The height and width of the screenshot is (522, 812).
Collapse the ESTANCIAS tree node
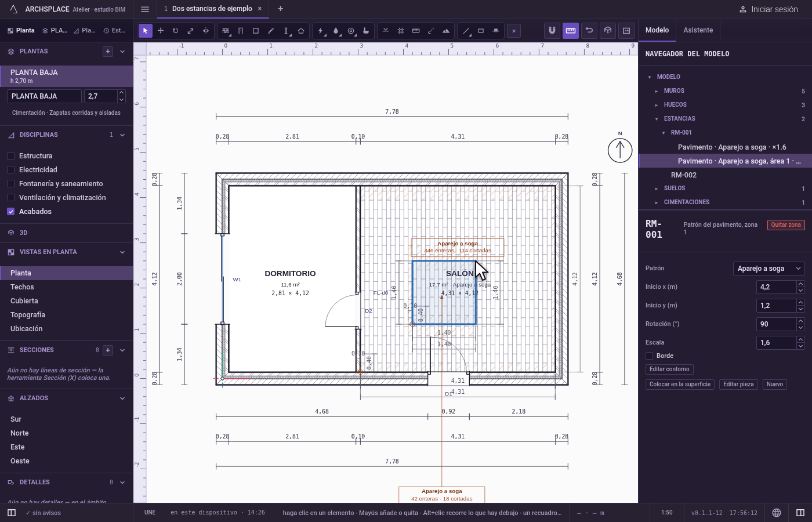pyautogui.click(x=656, y=119)
